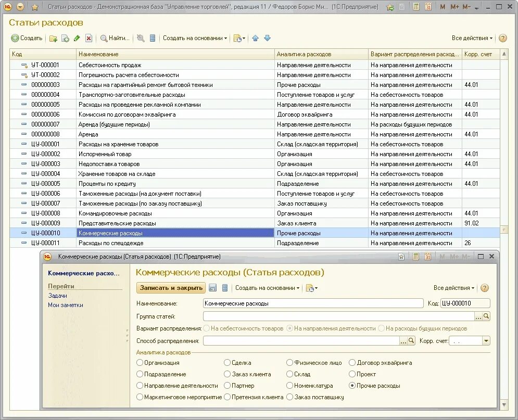Click the create new folder group icon
This screenshot has width=518, height=420.
53,39
